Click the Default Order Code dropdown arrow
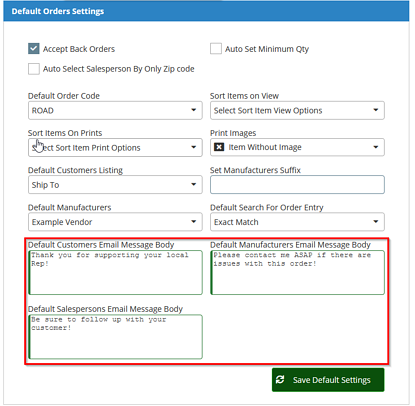The height and width of the screenshot is (406, 415). pyautogui.click(x=193, y=110)
